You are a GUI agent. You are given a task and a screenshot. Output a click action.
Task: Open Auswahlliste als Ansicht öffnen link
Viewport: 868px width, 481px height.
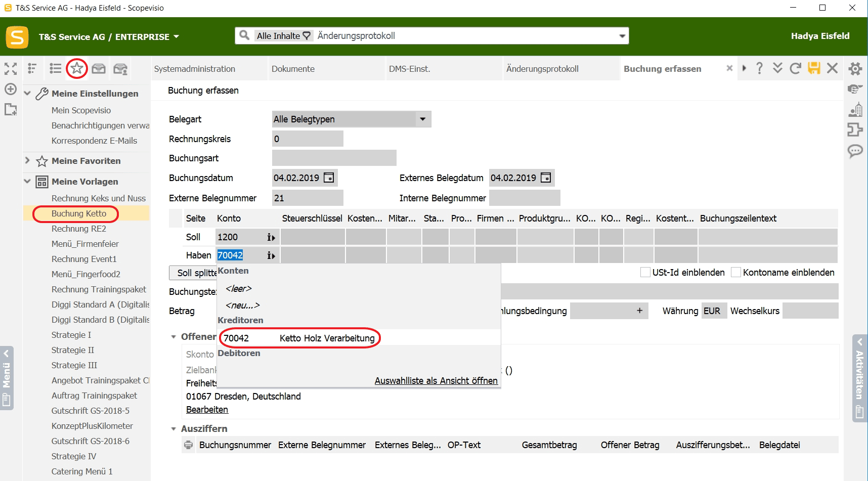436,381
